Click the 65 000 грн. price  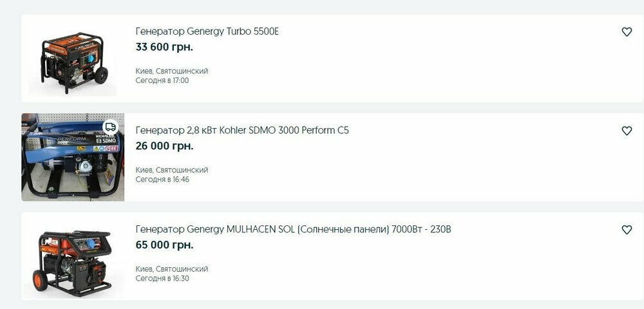pyautogui.click(x=164, y=245)
